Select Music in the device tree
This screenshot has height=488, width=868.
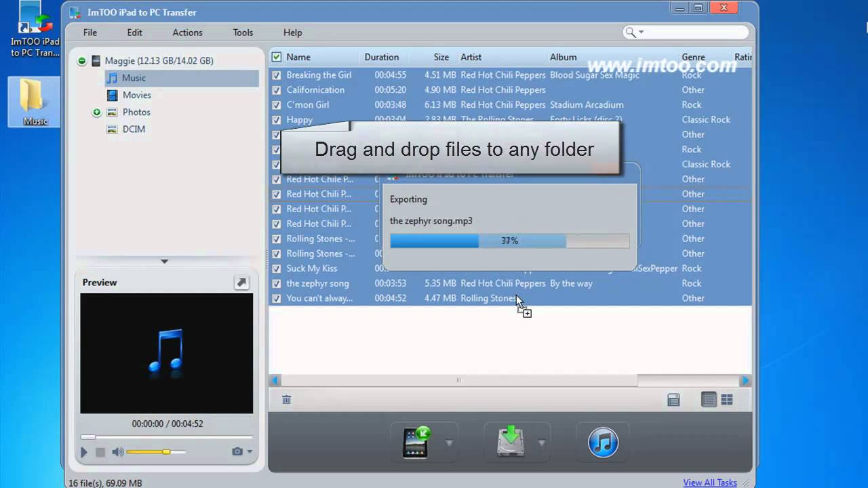coord(134,78)
